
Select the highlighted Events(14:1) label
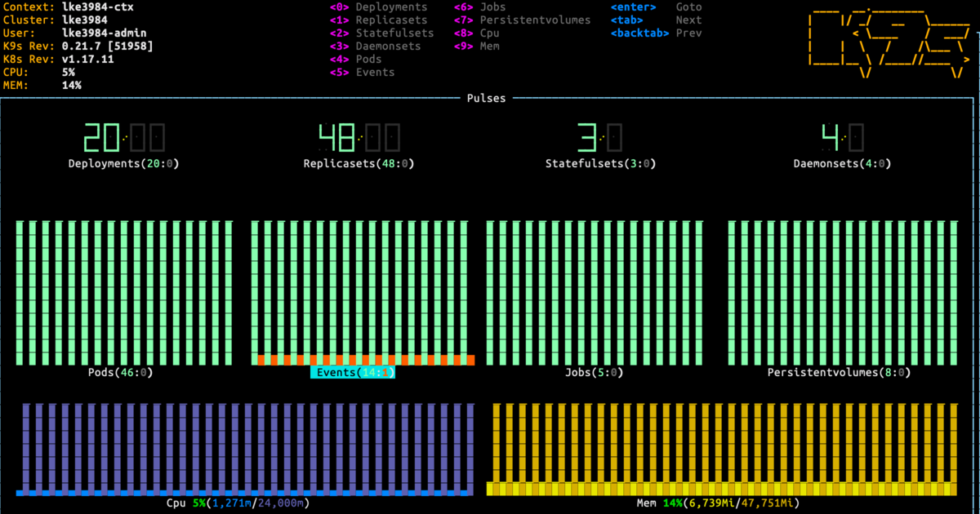pos(353,373)
